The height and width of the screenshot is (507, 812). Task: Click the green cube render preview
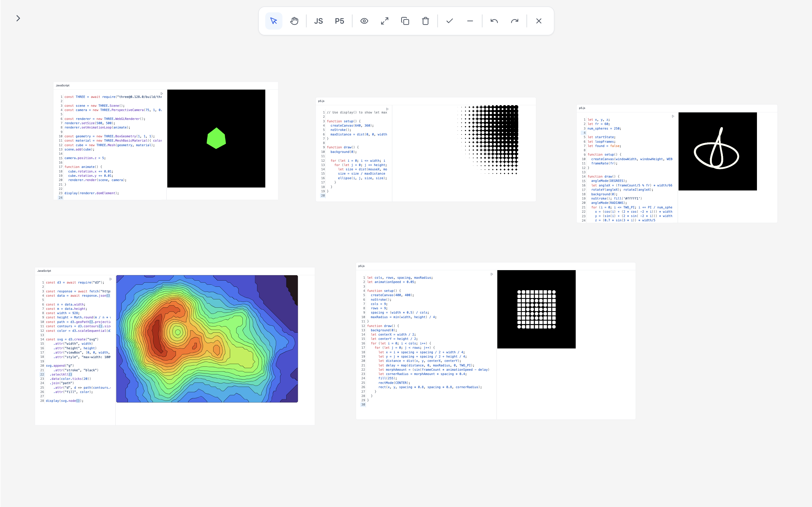coord(216,138)
